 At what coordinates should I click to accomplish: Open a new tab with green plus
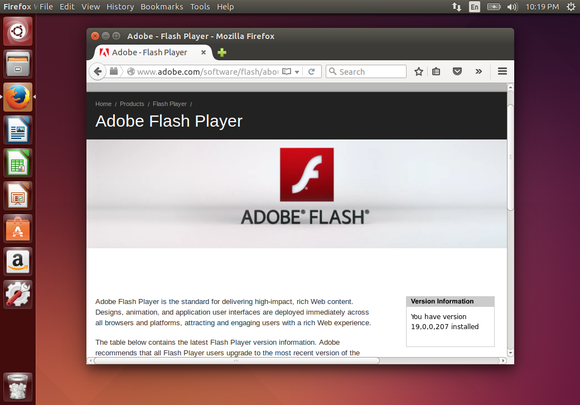point(222,53)
